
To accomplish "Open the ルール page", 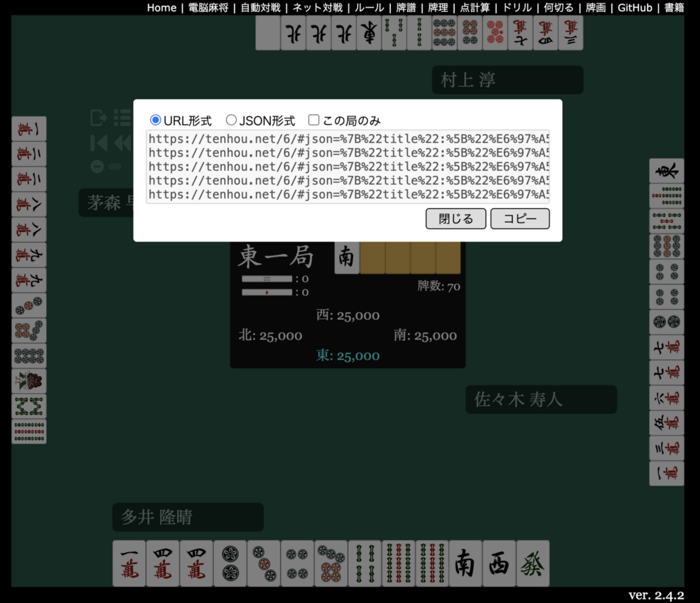I will click(369, 8).
